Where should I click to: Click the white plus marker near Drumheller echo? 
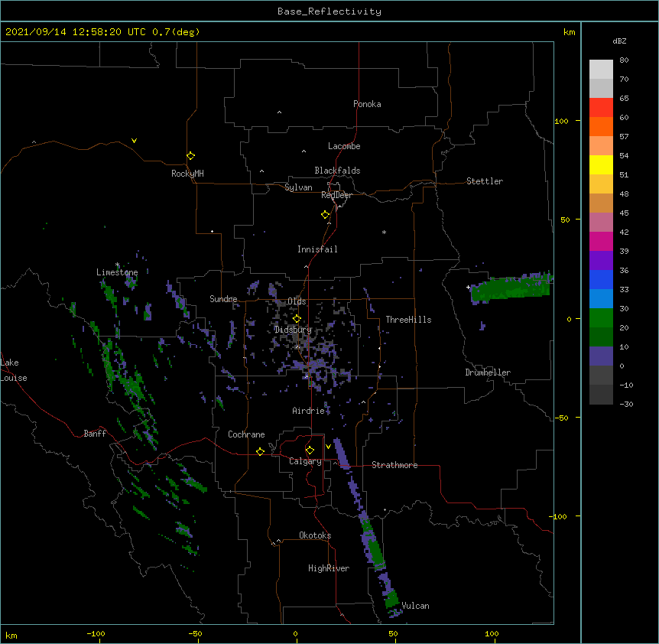(468, 287)
